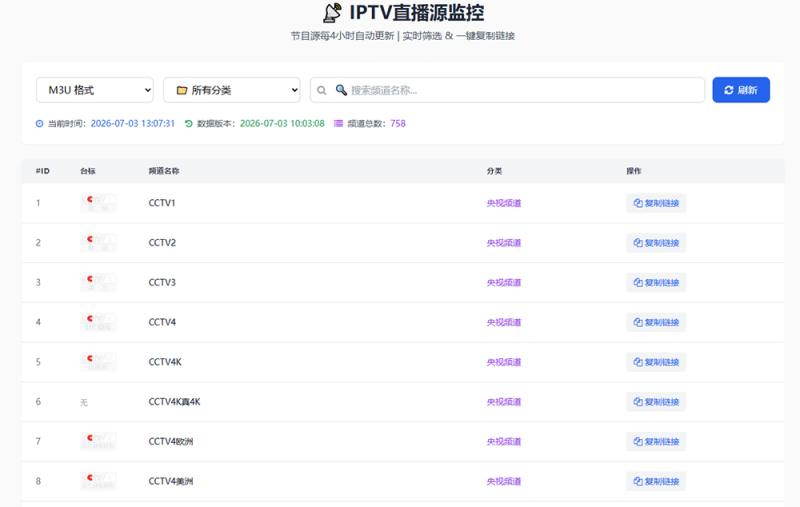Screen dimensions: 800x507
Task: Click the #ID column header
Action: click(43, 171)
